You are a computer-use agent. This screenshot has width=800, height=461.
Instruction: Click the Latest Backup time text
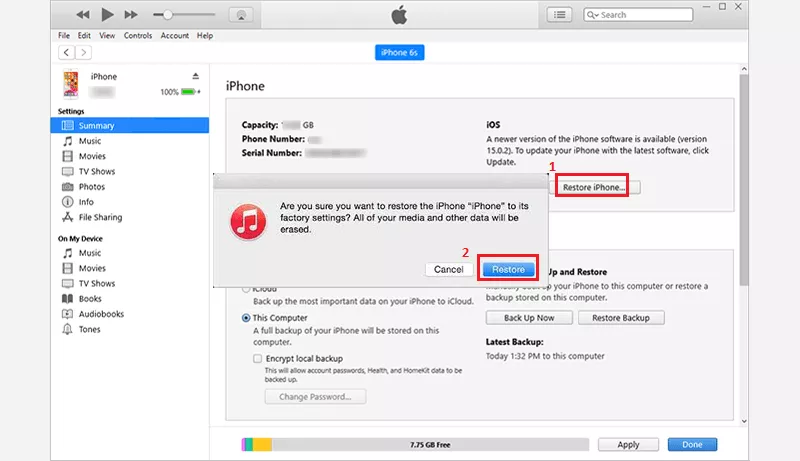(x=545, y=356)
